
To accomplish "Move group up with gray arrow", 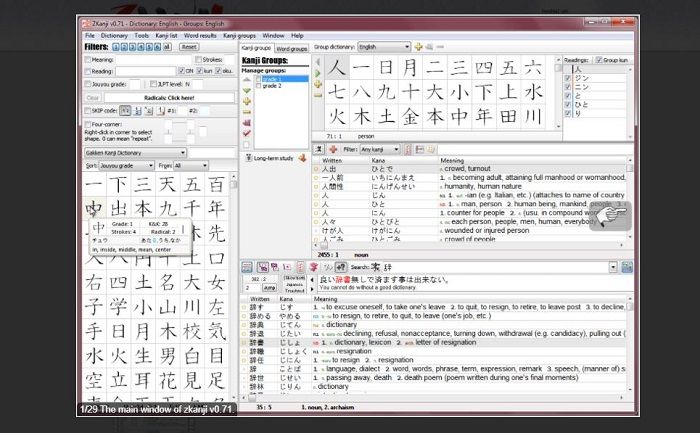I will coord(246,79).
